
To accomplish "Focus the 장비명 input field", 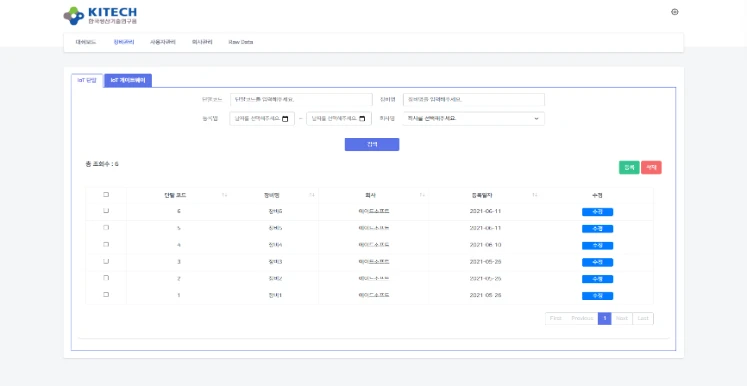I will pos(474,100).
